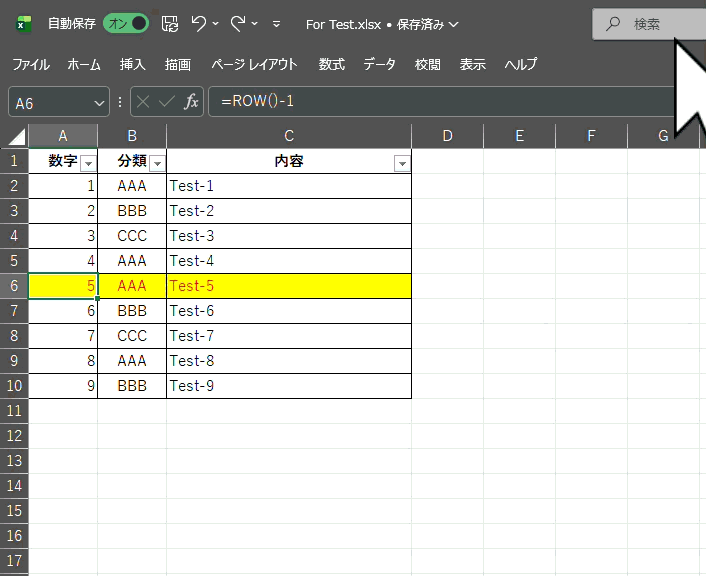Image resolution: width=706 pixels, height=576 pixels.
Task: Expand the Name Box dropdown arrow
Action: coord(99,103)
